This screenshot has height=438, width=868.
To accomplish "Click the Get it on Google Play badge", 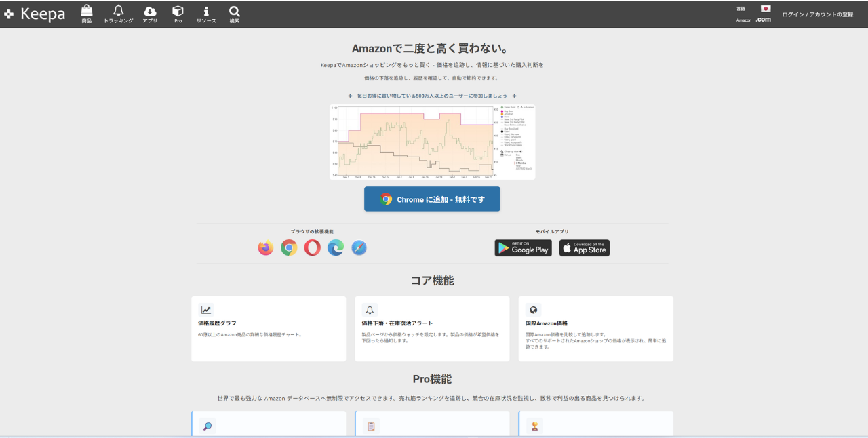I will coord(523,248).
